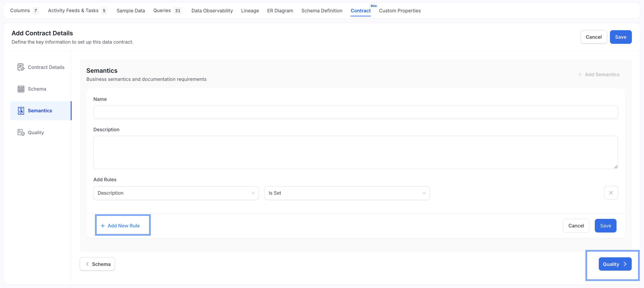644x288 pixels.
Task: Open the Description rule field dropdown
Action: (x=176, y=193)
